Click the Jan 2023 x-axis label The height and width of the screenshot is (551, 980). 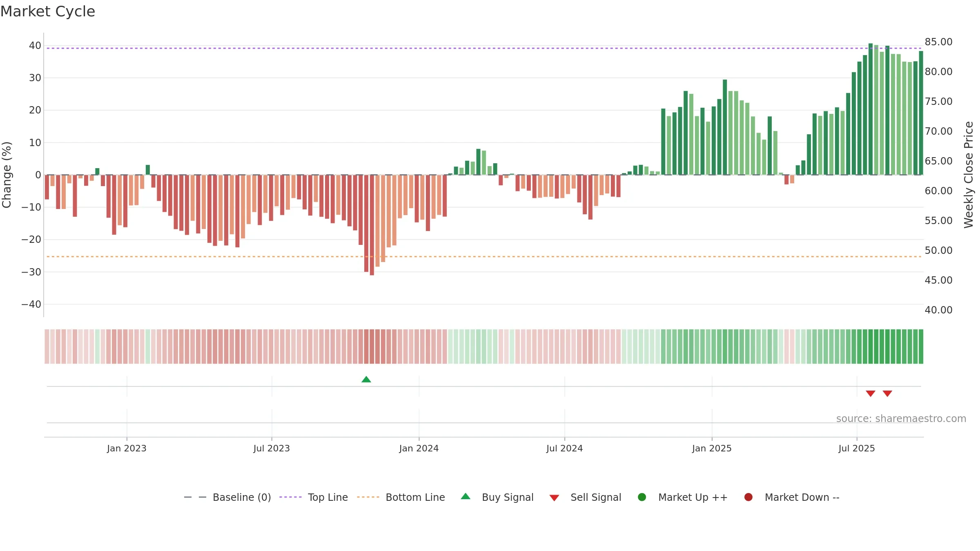point(127,449)
